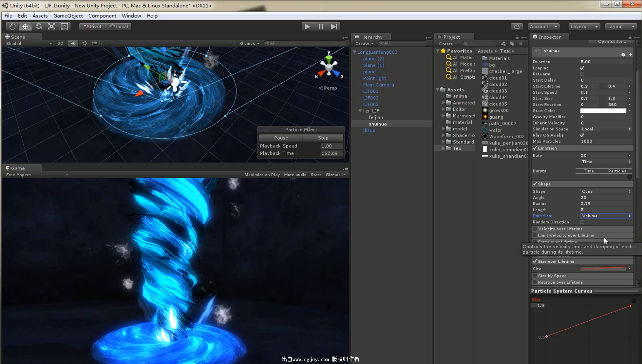642x364 pixels.
Task: Open the Cloud services icon
Action: pyautogui.click(x=517, y=26)
